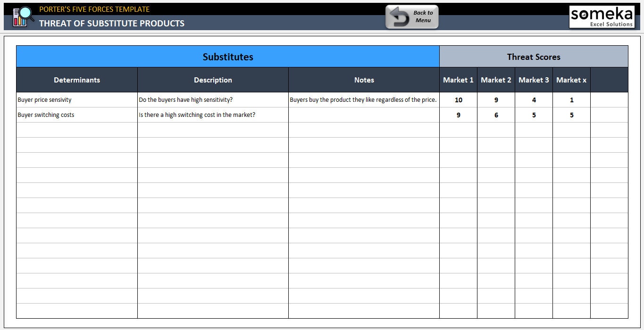Click the Back to Menu button

click(x=418, y=16)
